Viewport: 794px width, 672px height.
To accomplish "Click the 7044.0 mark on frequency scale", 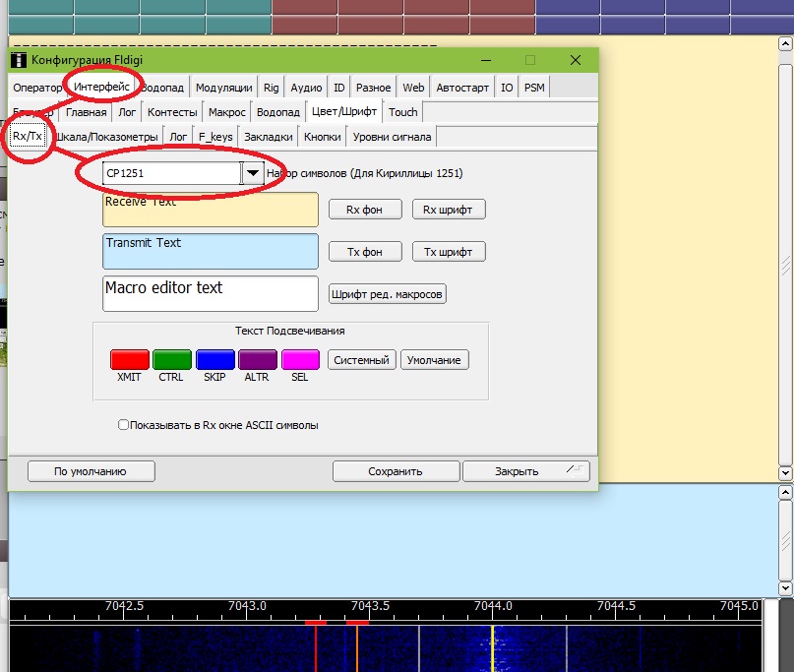I will coord(492,606).
